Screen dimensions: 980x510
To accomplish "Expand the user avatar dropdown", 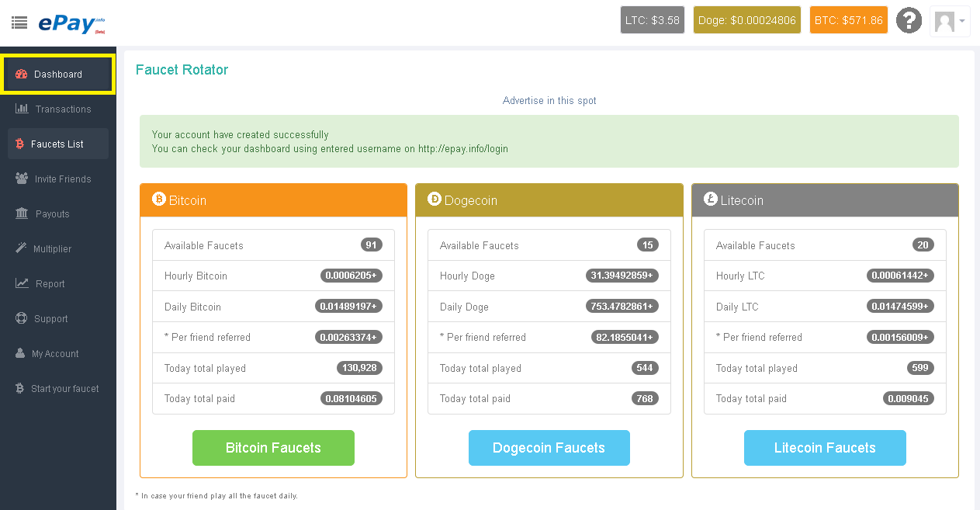I will tap(950, 21).
